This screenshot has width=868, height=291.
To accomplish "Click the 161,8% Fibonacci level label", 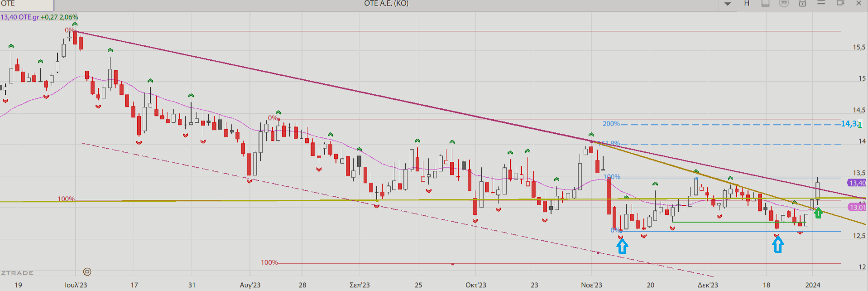I will [x=608, y=144].
